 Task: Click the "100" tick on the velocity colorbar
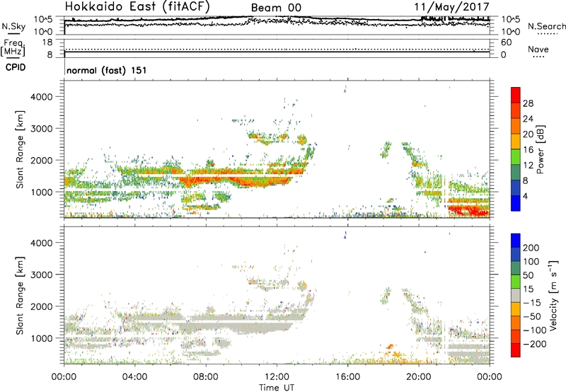point(531,262)
